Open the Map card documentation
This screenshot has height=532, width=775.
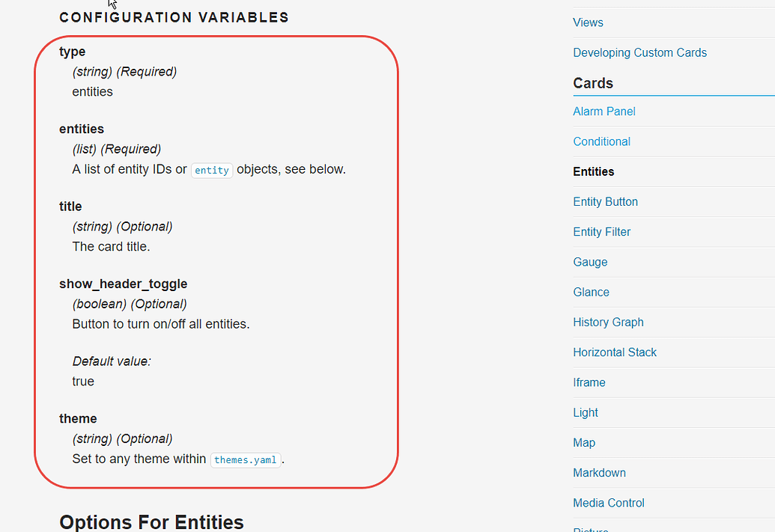pos(583,443)
